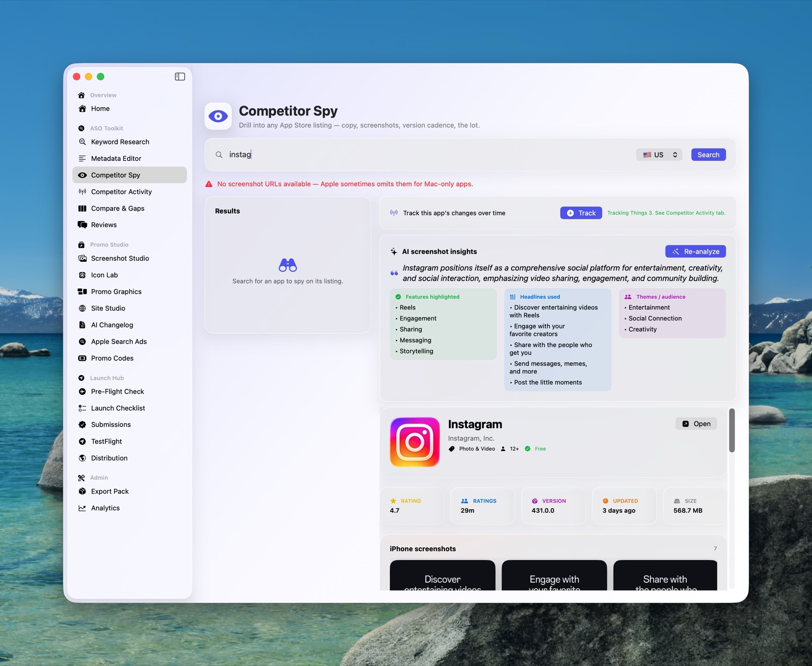Click the Re-analyze button

coord(696,252)
